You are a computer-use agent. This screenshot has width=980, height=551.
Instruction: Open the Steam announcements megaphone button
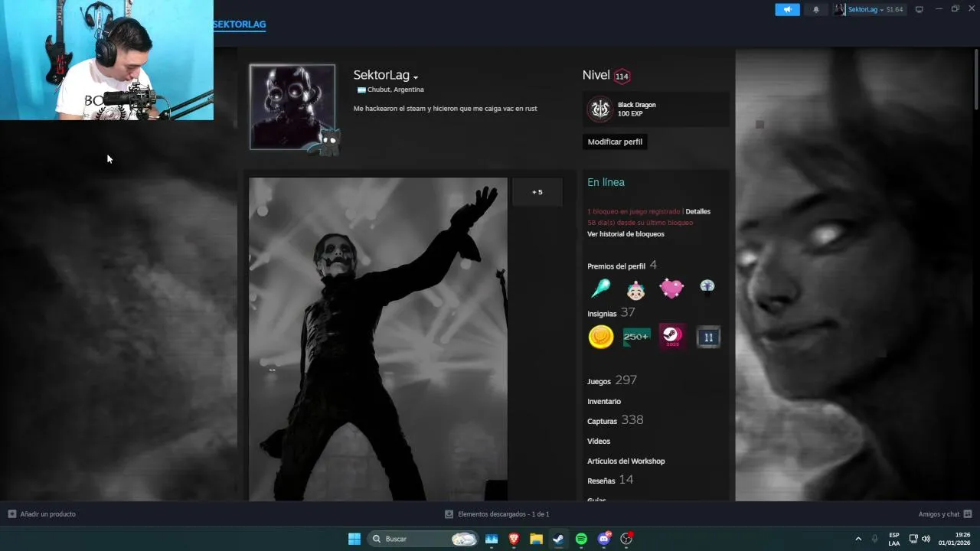click(787, 9)
